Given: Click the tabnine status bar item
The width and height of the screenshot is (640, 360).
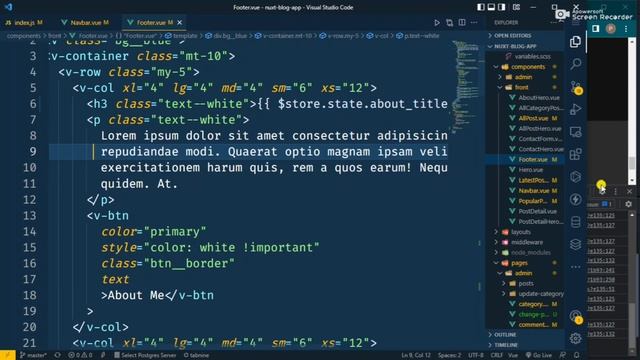Looking at the screenshot, I should [x=196, y=356].
